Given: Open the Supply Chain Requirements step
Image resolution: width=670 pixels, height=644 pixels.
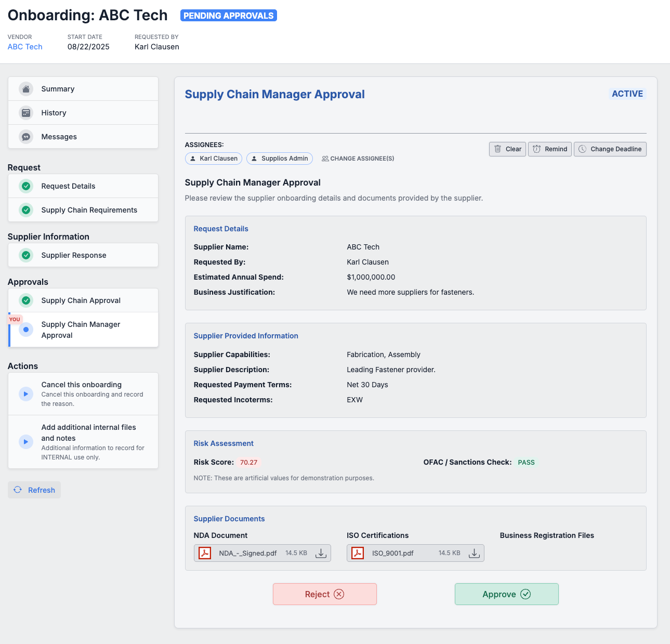Looking at the screenshot, I should 89,210.
